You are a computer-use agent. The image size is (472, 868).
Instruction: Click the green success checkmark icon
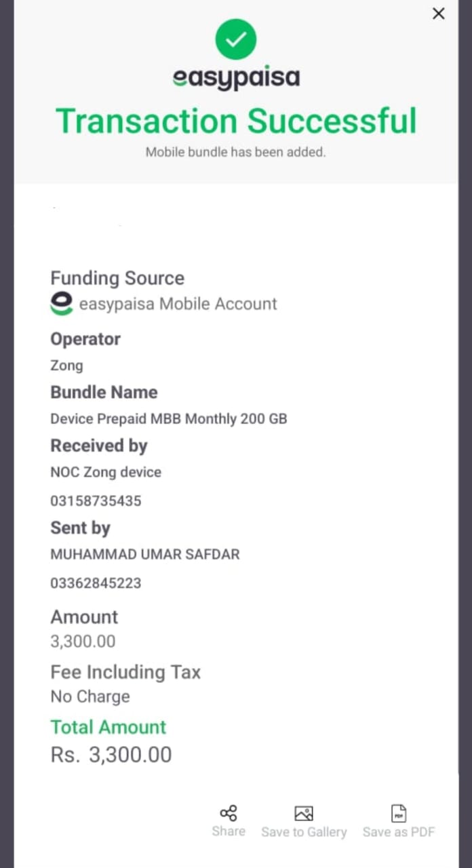(x=236, y=39)
